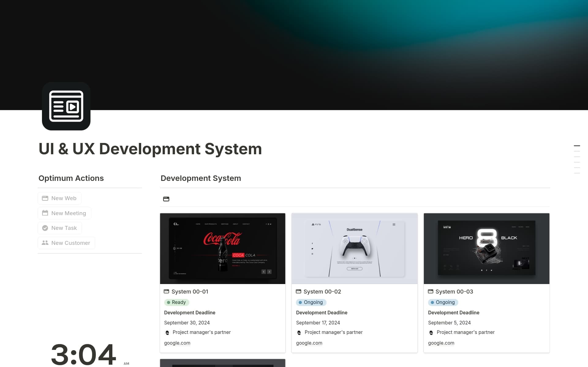588x367 pixels.
Task: Follow google.com link on System 00-02 card
Action: 309,343
